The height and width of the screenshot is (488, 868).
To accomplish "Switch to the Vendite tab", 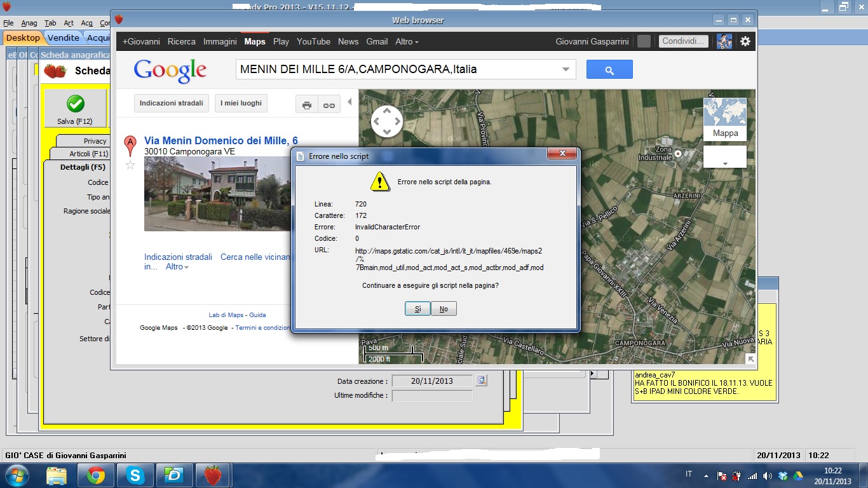I will click(x=64, y=38).
